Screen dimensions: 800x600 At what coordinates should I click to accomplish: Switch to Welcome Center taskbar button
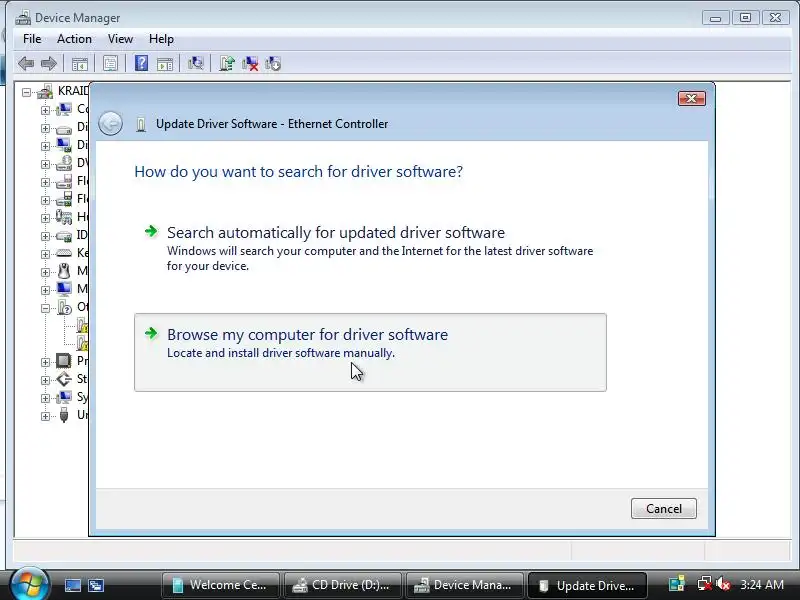coord(220,585)
